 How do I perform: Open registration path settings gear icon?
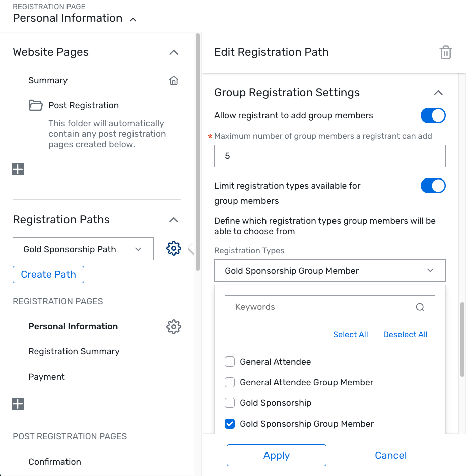[174, 248]
